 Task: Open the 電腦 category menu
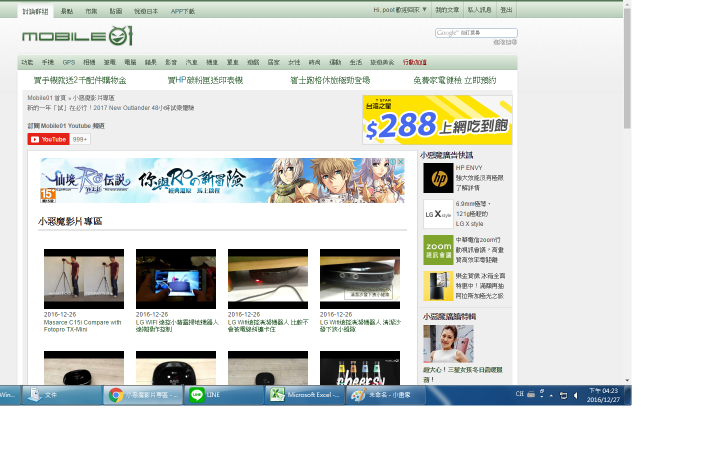tap(130, 62)
